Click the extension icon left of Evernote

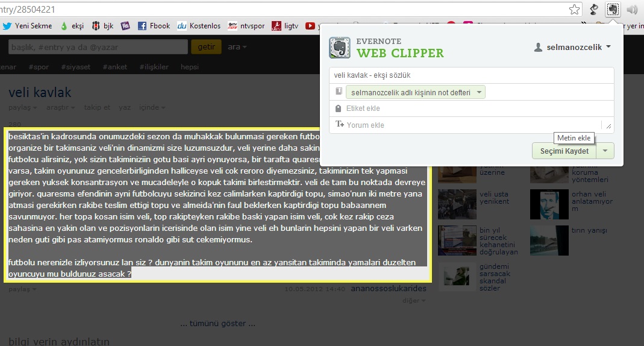593,10
